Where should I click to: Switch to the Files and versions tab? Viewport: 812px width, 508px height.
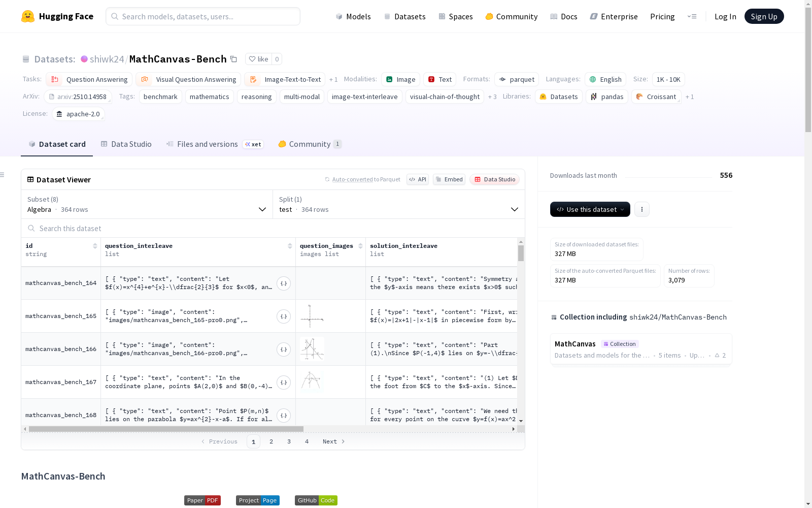(x=215, y=144)
